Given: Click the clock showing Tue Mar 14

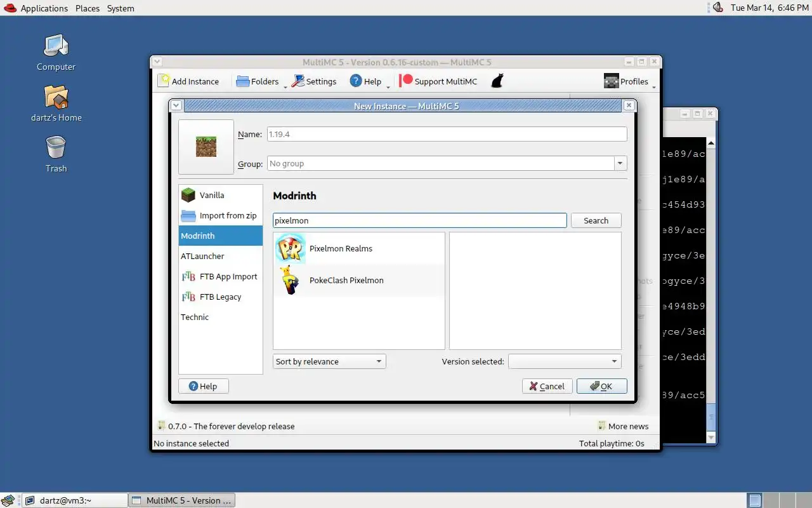Looking at the screenshot, I should pyautogui.click(x=769, y=8).
